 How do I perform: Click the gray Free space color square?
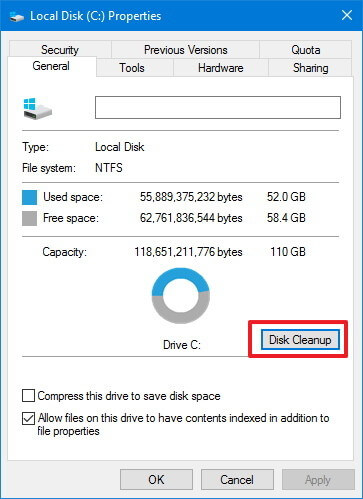(x=29, y=218)
